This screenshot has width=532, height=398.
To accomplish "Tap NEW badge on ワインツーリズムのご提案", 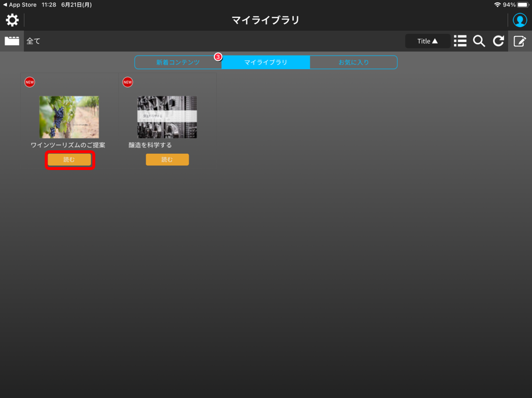I will (x=30, y=82).
